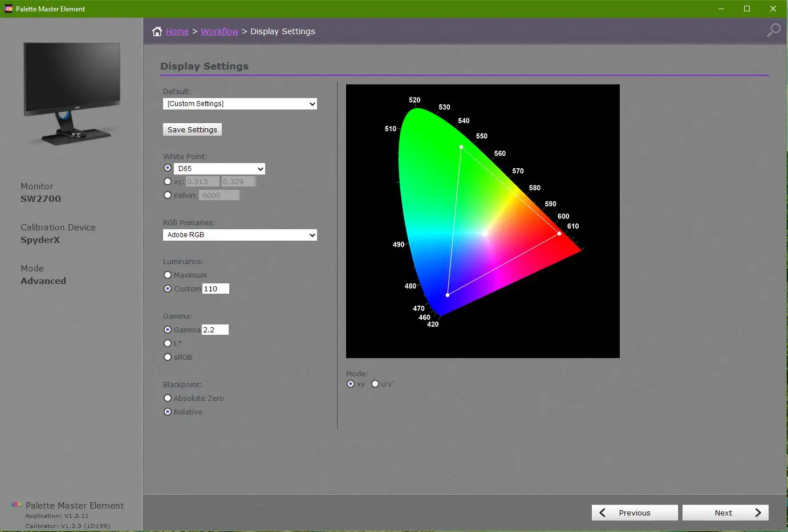Open the Home breadcrumb link

(177, 31)
